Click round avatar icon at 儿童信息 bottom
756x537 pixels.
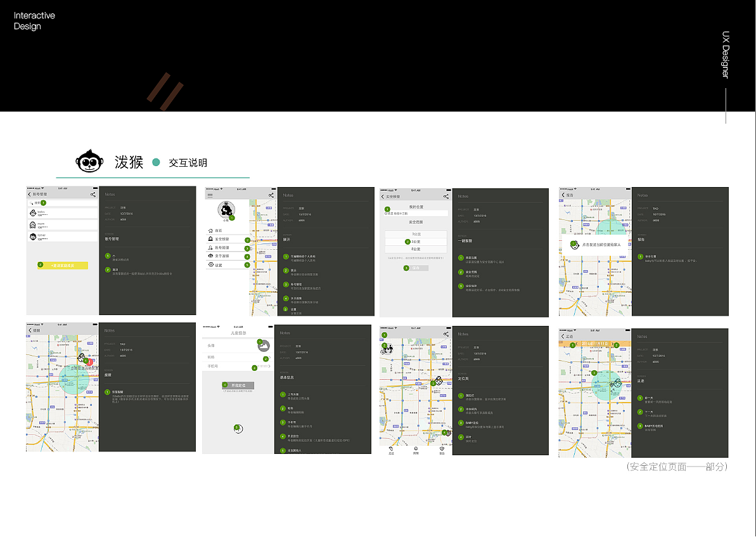[238, 429]
